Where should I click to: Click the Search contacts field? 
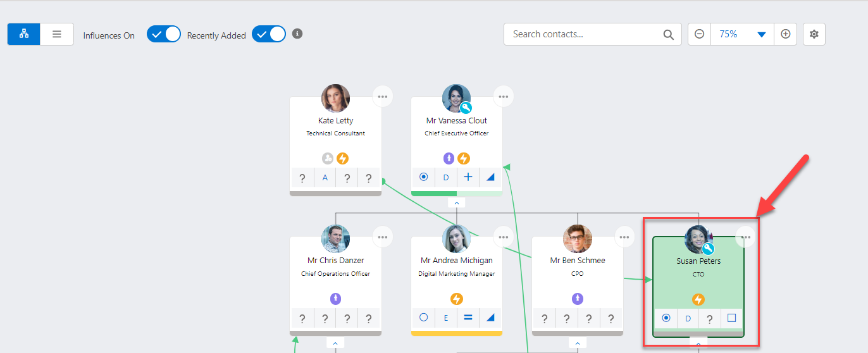(582, 34)
